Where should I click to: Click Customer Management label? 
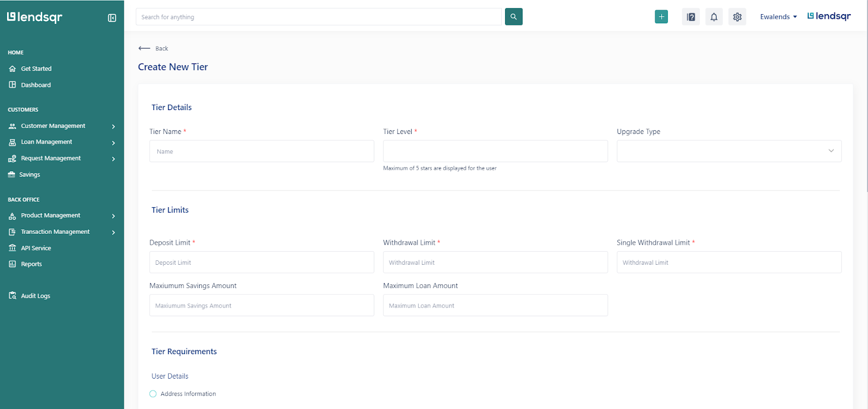pos(53,126)
